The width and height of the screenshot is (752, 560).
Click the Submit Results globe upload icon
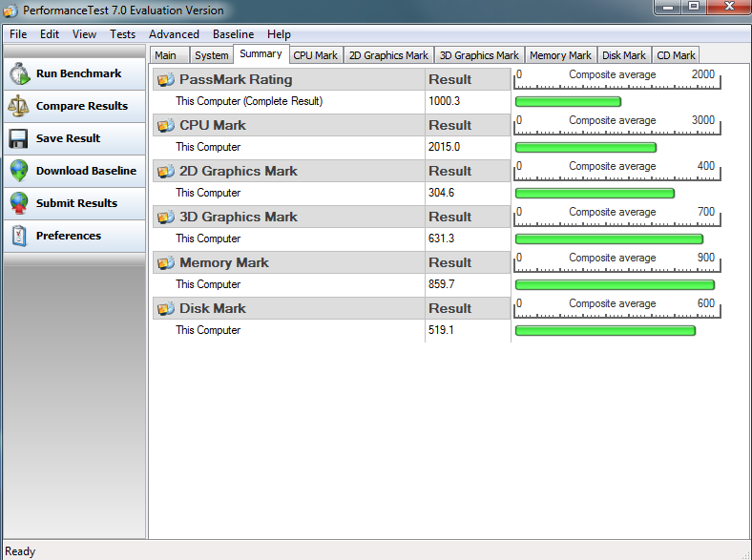[x=19, y=203]
